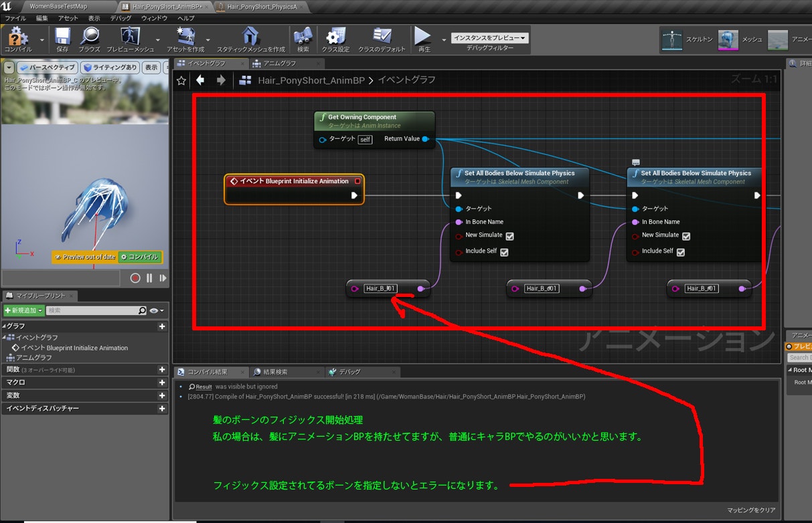Image resolution: width=812 pixels, height=523 pixels.
Task: Switch to メッシュ mesh mode icon
Action: click(x=728, y=40)
